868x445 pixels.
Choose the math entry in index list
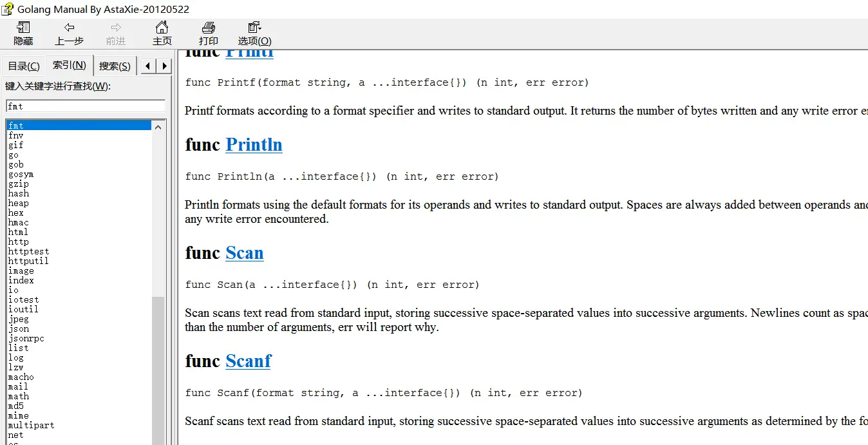(19, 397)
